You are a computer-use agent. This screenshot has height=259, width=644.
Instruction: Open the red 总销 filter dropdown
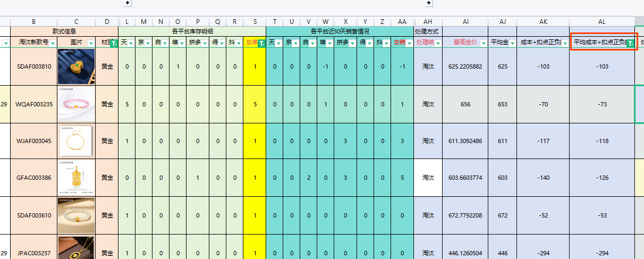coord(408,43)
